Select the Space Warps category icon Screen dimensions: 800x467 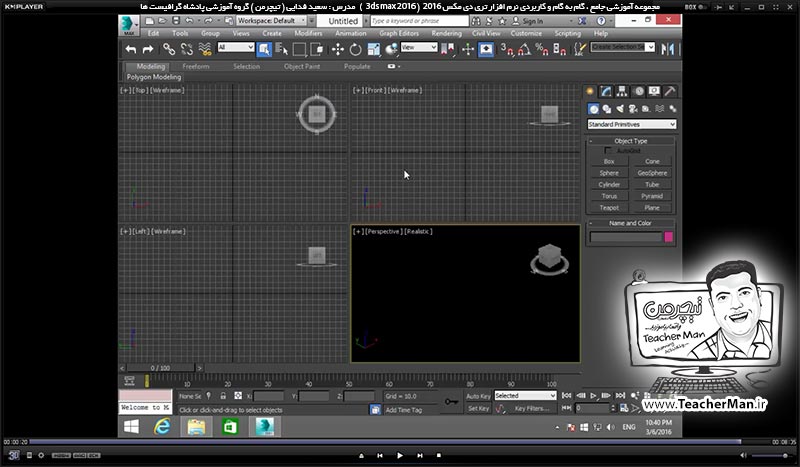[x=660, y=109]
